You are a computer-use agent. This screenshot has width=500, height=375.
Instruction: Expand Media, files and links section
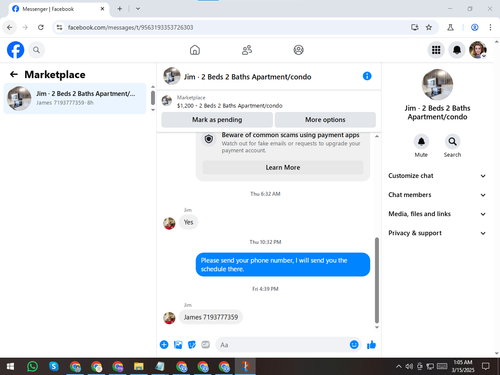[437, 214]
